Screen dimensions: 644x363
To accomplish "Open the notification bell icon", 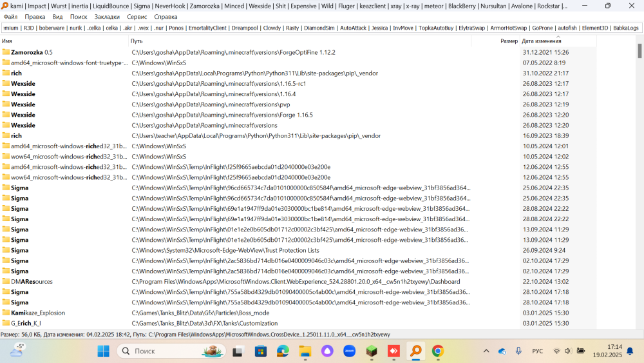I will [630, 351].
